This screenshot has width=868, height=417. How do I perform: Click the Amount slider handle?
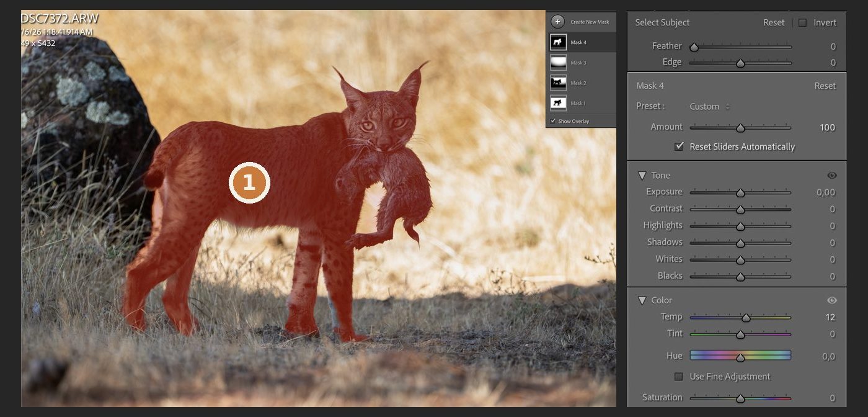[x=740, y=128]
